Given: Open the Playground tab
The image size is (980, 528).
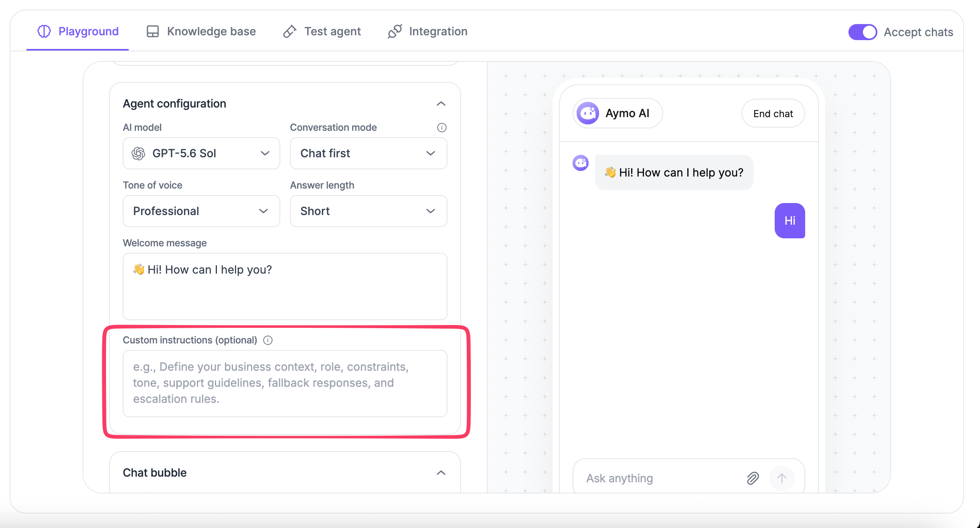Looking at the screenshot, I should click(78, 31).
